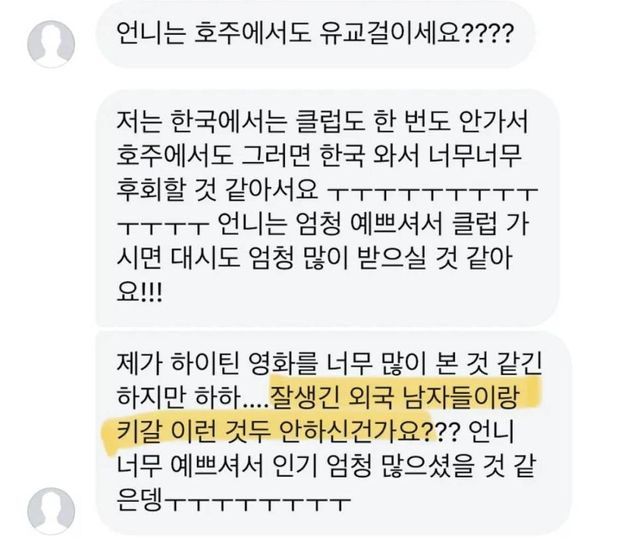Image resolution: width=640 pixels, height=549 pixels.
Task: Click the line 호주에서도 그러면 한국 와서 너무너무
Action: pos(320,156)
